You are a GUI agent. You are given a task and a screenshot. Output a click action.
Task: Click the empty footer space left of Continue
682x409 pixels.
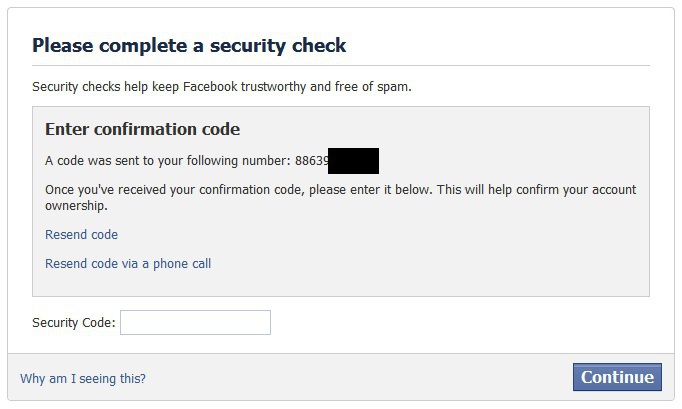[x=360, y=378]
